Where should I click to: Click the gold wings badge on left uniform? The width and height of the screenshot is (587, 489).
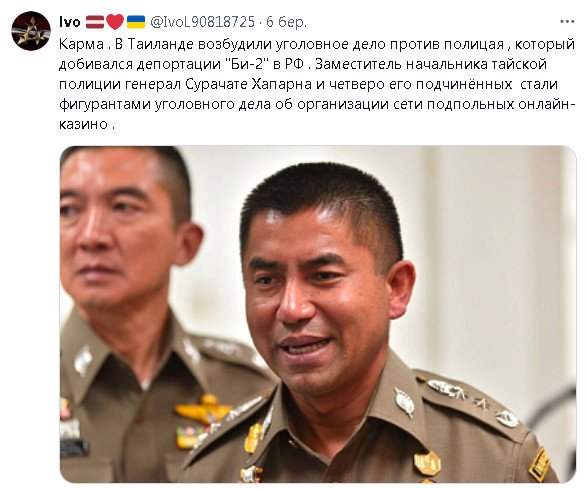[x=203, y=409]
